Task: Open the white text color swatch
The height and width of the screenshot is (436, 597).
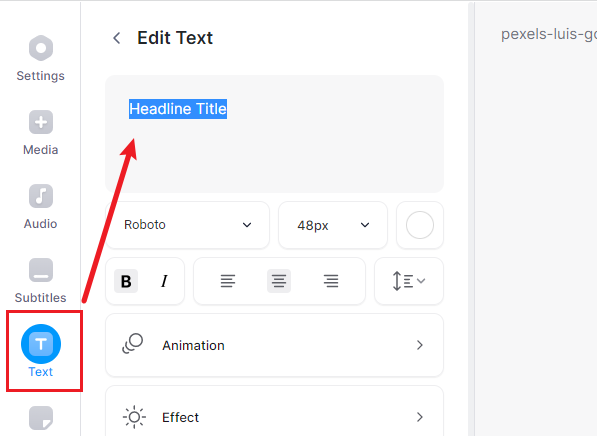Action: tap(420, 225)
